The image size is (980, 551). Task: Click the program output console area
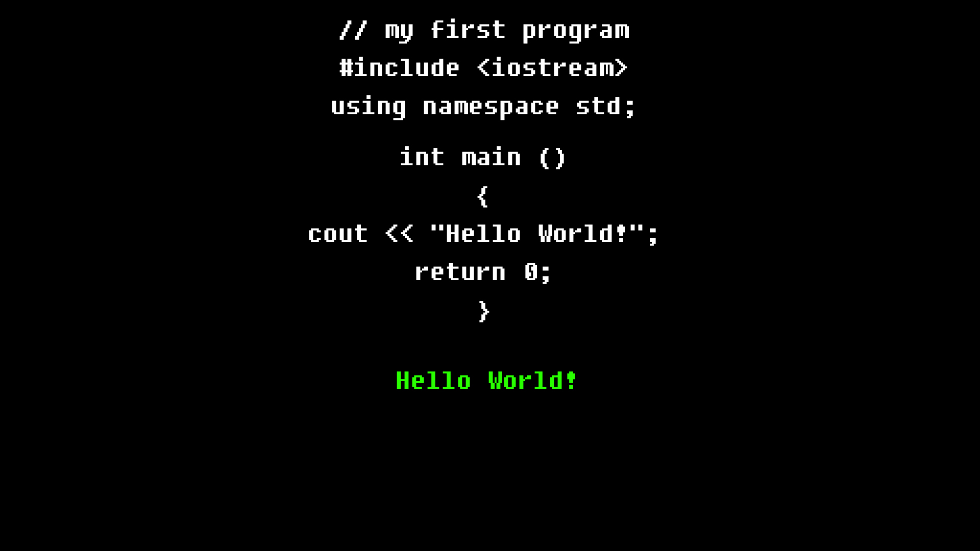[x=485, y=380]
